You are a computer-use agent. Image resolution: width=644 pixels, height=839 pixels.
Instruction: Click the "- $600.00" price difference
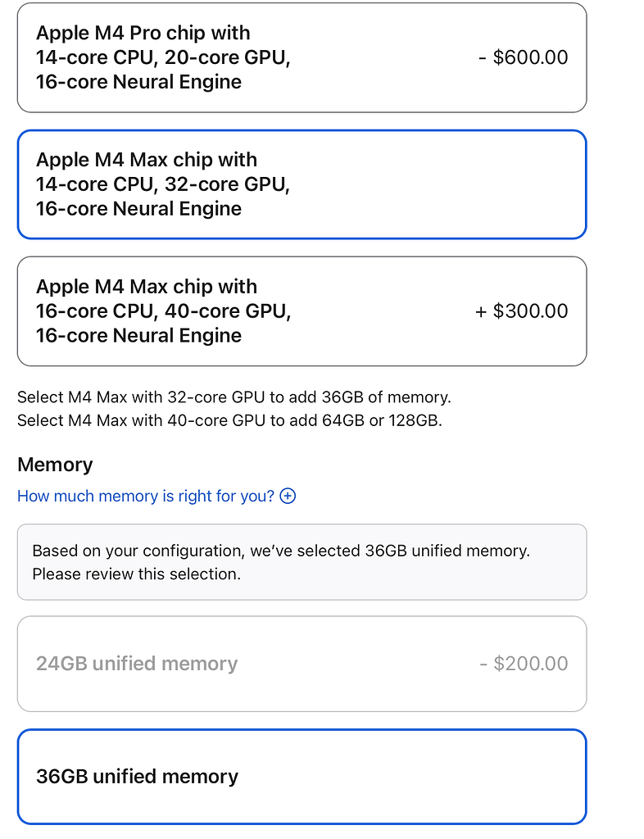(x=523, y=57)
